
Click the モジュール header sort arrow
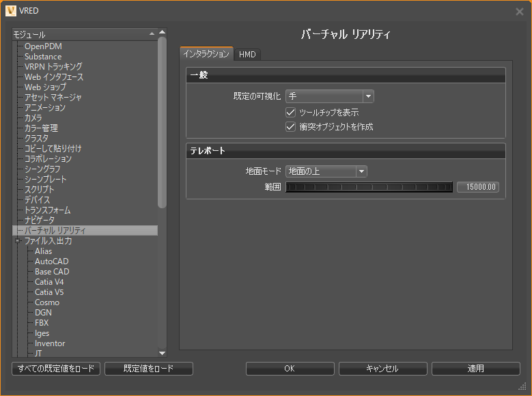pyautogui.click(x=152, y=33)
